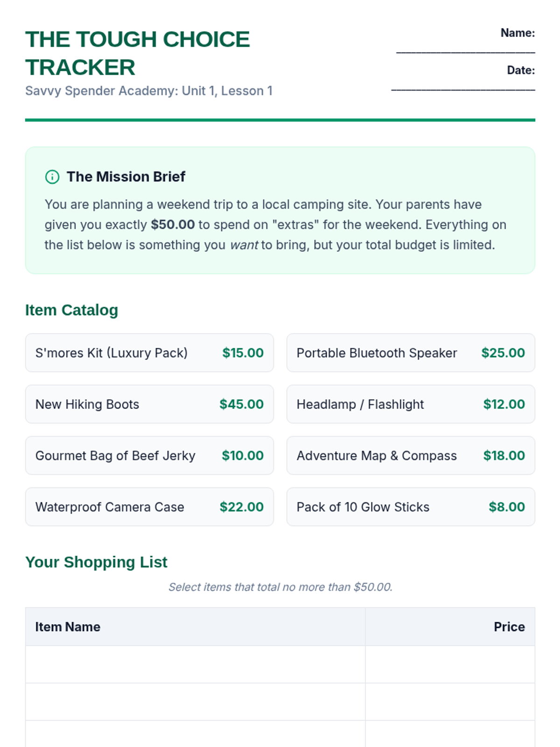Select Gourmet Bag of Beef Jerky
This screenshot has height=747, width=560.
149,456
